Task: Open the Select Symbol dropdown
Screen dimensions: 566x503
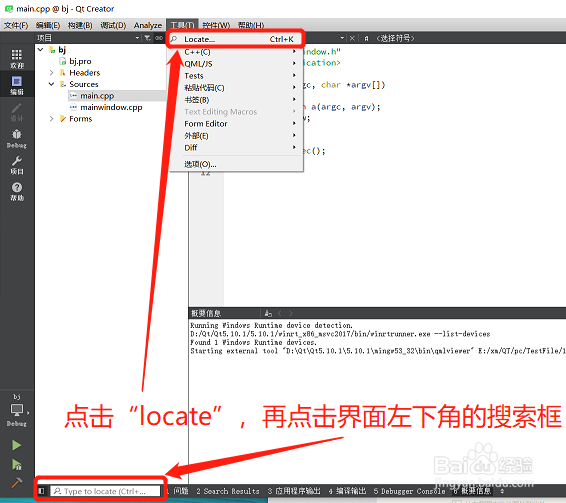Action: (x=395, y=38)
